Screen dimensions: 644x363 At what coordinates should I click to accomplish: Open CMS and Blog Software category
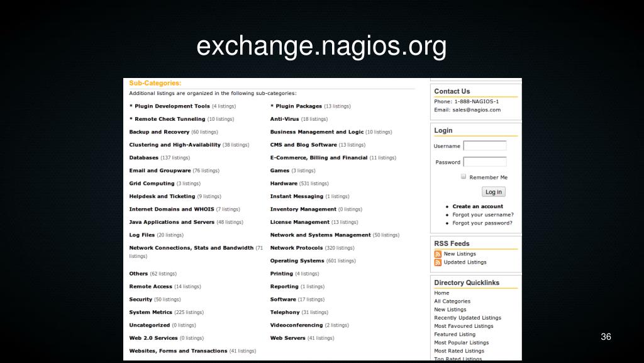click(303, 145)
